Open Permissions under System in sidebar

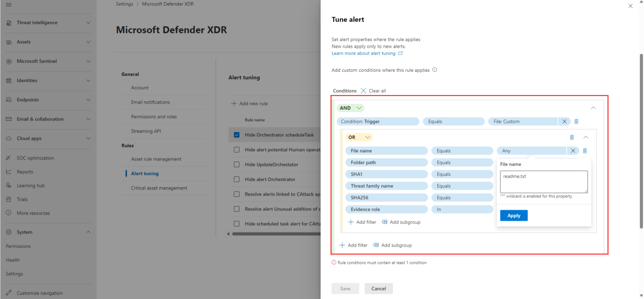click(18, 246)
